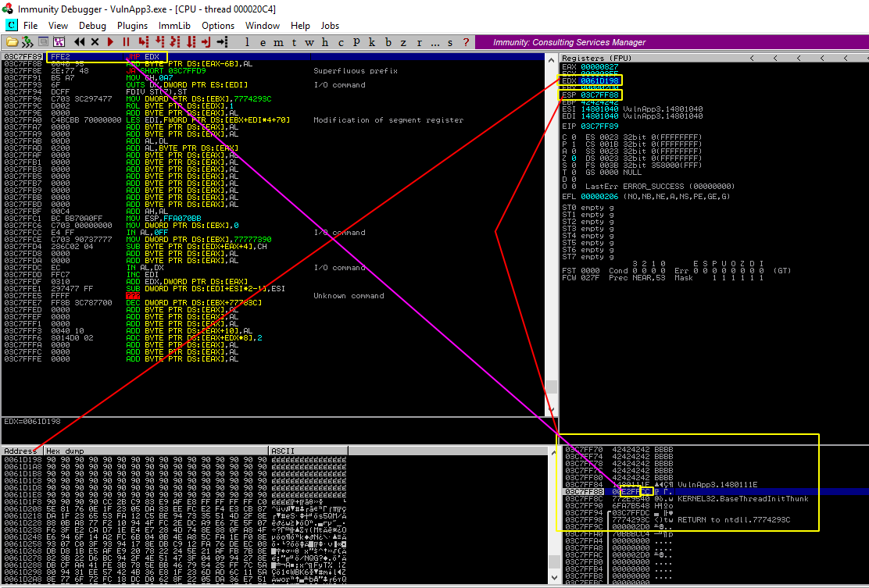This screenshot has height=588, width=869.
Task: Open the Plugins menu
Action: [132, 26]
